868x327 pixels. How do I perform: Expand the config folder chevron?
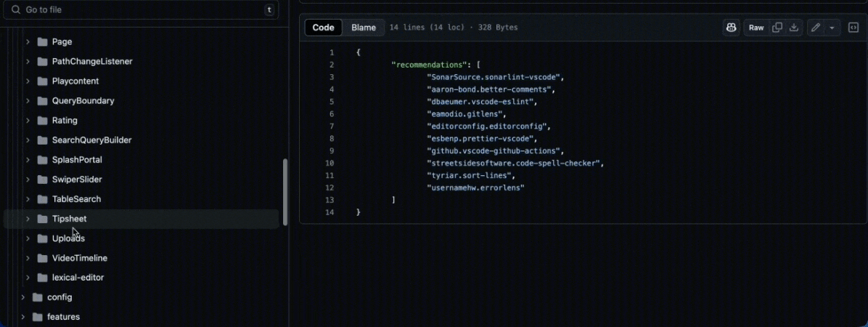tap(22, 297)
